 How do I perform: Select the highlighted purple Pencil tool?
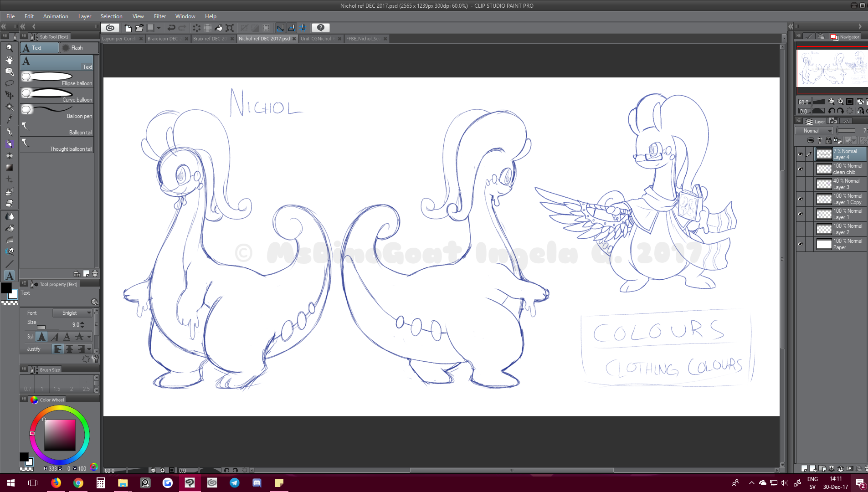pos(9,144)
